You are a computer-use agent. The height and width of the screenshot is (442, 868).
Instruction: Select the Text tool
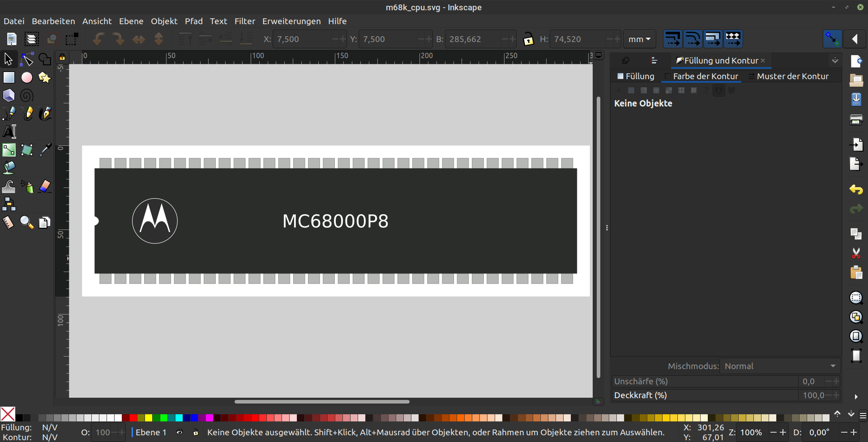pyautogui.click(x=9, y=132)
